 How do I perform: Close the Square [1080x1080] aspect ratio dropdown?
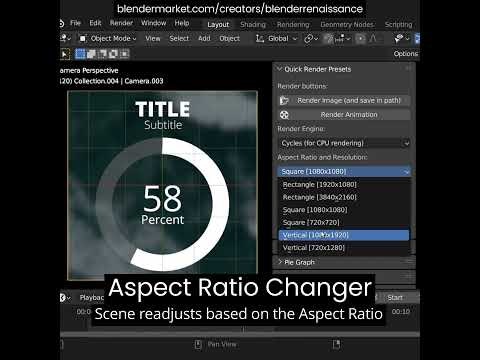(344, 171)
